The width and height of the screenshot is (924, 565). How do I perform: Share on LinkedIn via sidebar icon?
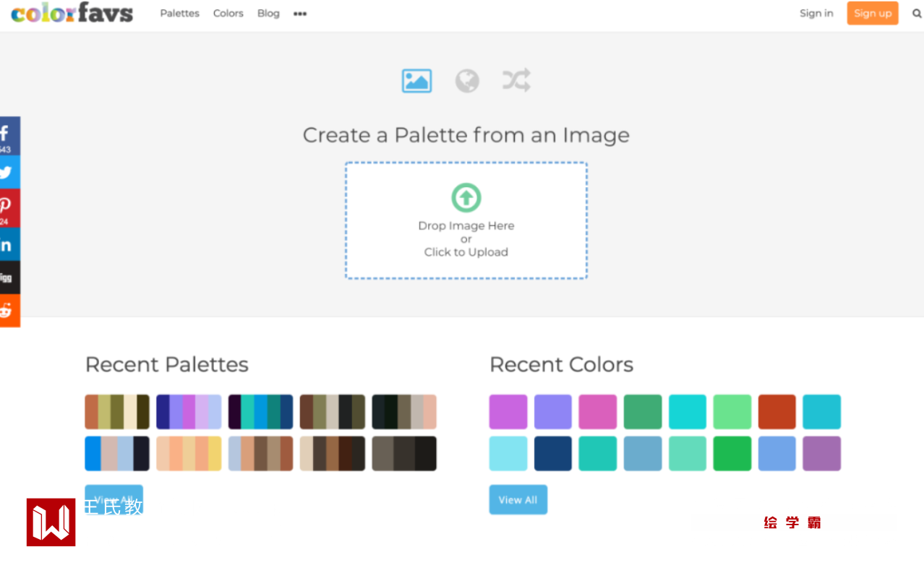point(7,245)
